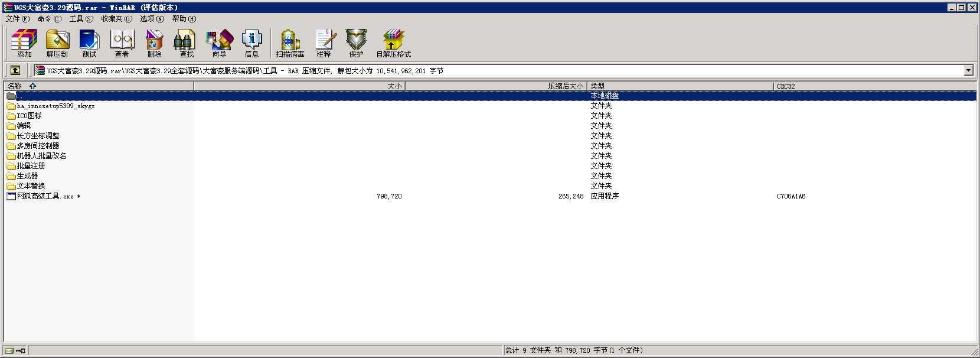The height and width of the screenshot is (358, 980).
Task: Click the folder icon of ha_innosetup5309_skygz
Action: [x=11, y=106]
